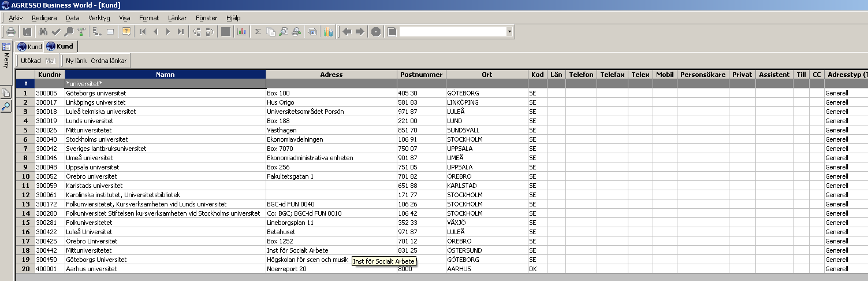Viewport: 868px width, 281px height.
Task: Go to the first record arrow
Action: coord(143,31)
